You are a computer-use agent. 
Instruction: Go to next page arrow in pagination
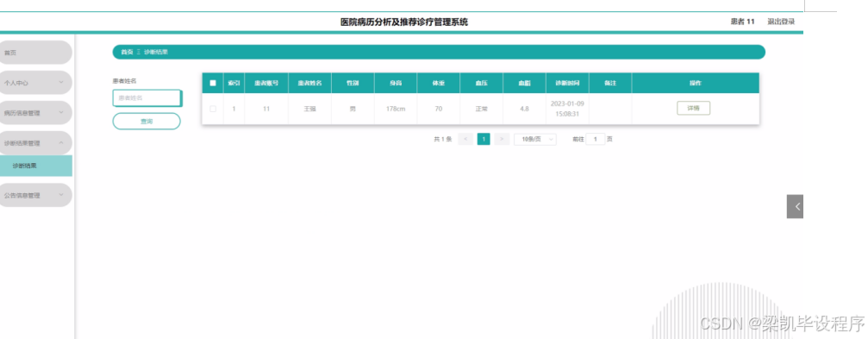[502, 139]
